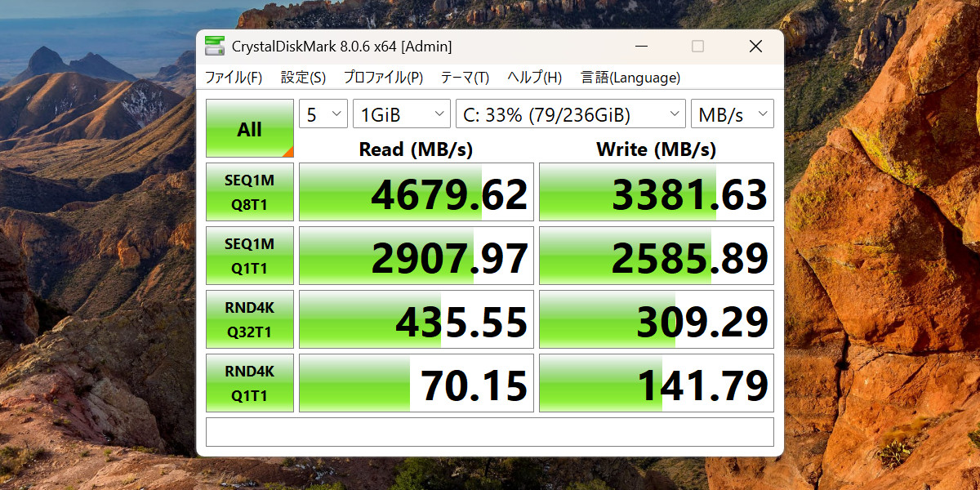Viewport: 980px width, 490px height.
Task: Open the 設定(S) settings menu
Action: coord(303,78)
